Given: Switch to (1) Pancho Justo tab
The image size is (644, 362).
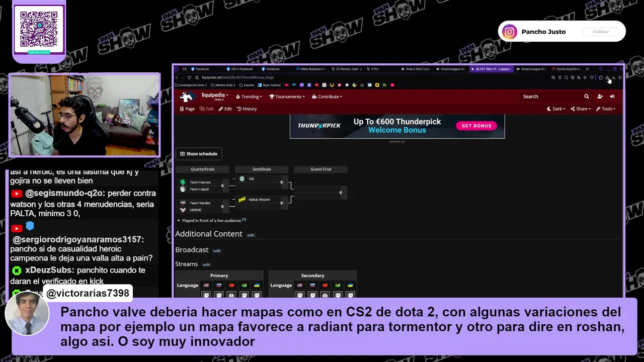Looking at the screenshot, I should 346,69.
